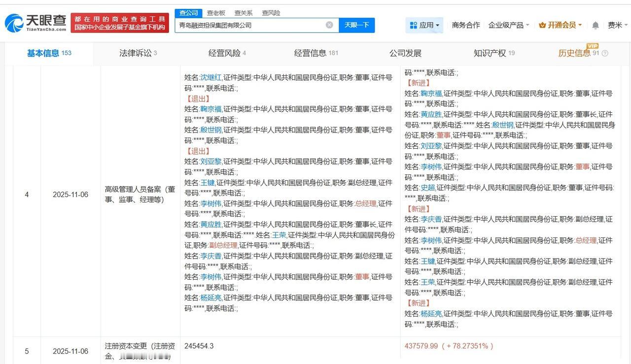The height and width of the screenshot is (364, 631).
Task: Click the 商务合作 link
Action: coord(465,24)
